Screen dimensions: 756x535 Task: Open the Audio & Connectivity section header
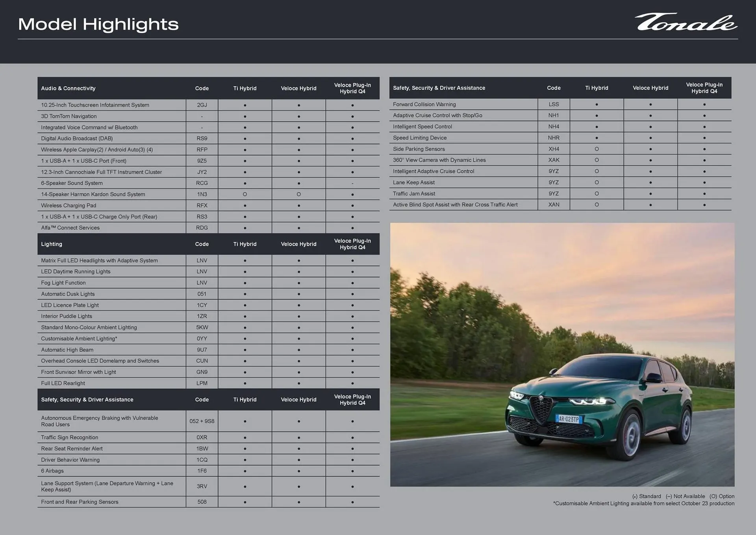pos(69,88)
